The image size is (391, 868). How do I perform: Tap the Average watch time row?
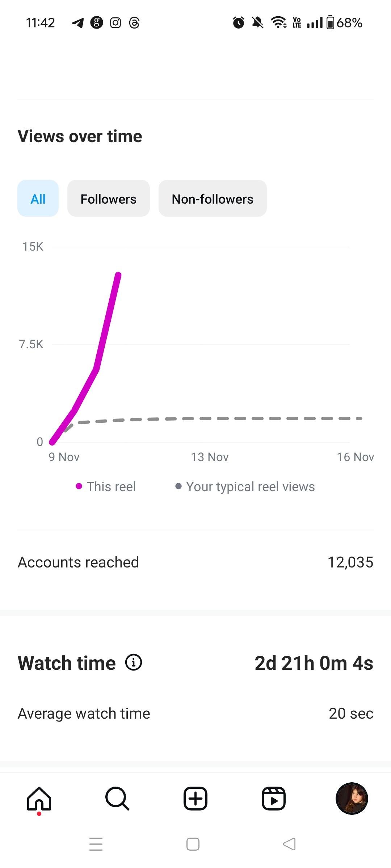[195, 714]
